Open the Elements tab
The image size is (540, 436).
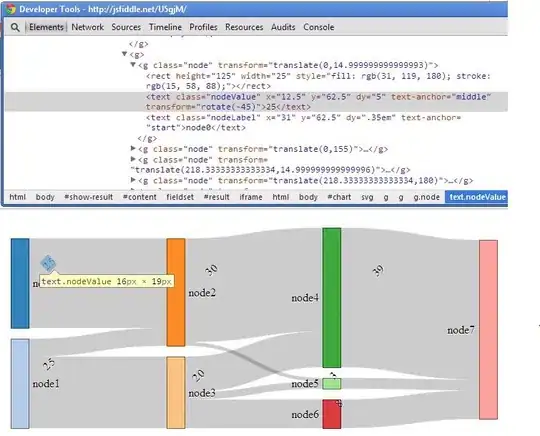[x=46, y=27]
